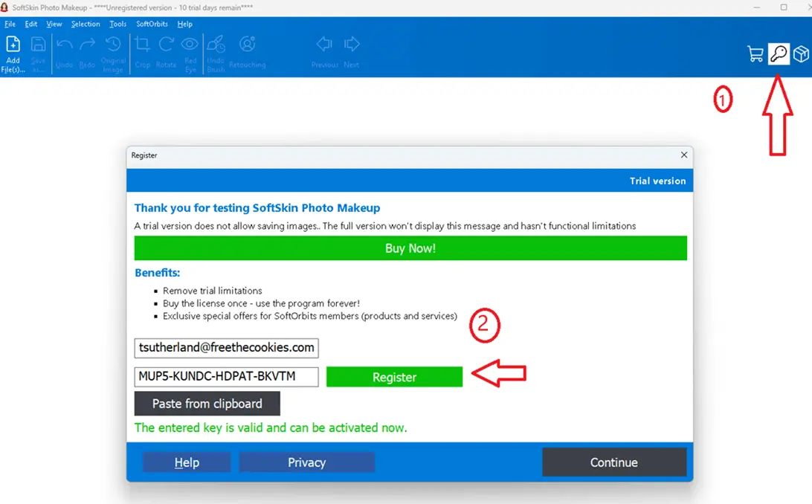Screen dimensions: 812x504
Task: Open the Tools menu
Action: [117, 24]
